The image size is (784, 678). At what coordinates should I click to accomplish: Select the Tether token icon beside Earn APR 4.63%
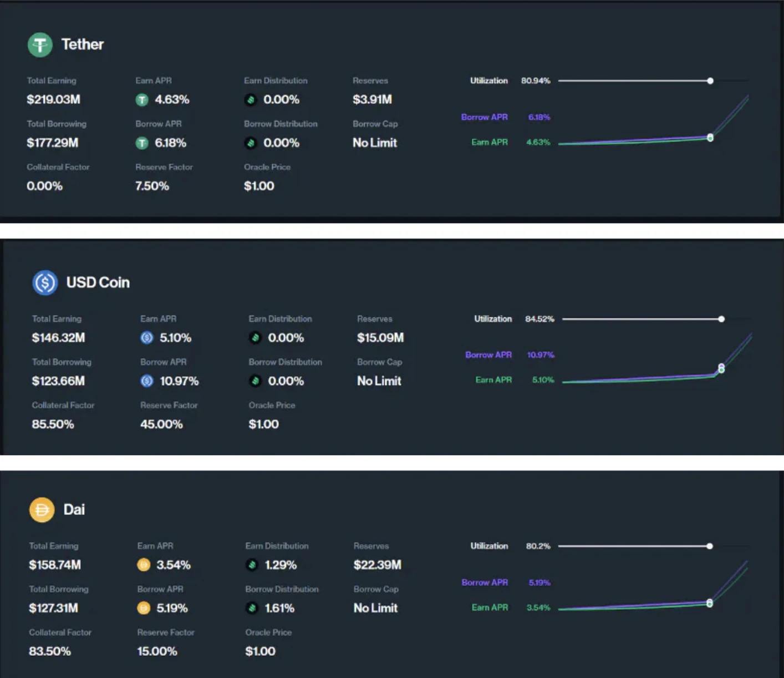tap(142, 100)
